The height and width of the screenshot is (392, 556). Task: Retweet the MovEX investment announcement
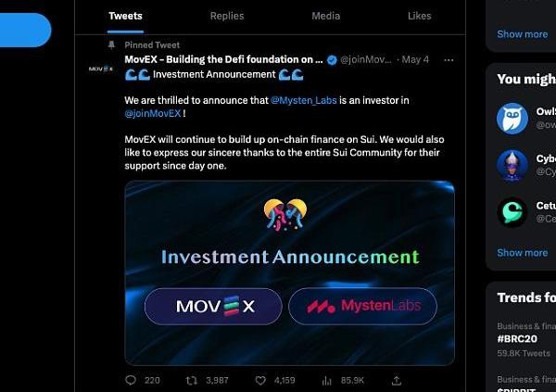click(x=192, y=381)
